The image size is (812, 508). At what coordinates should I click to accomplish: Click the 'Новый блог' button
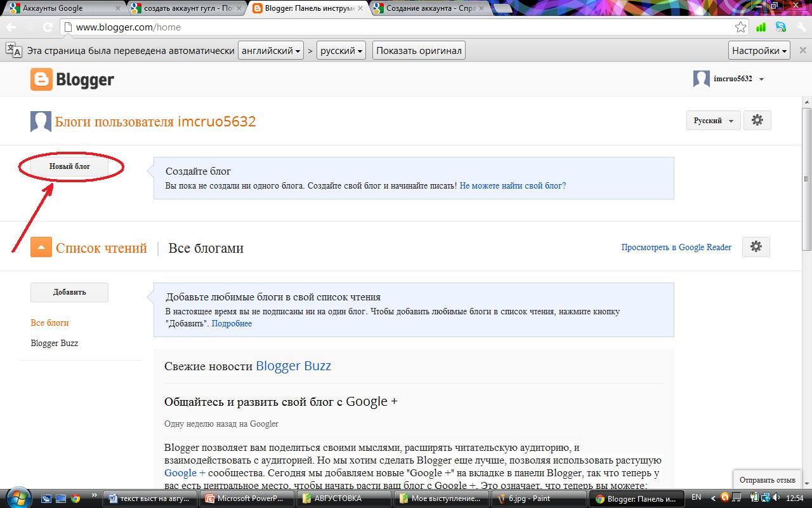[x=70, y=166]
